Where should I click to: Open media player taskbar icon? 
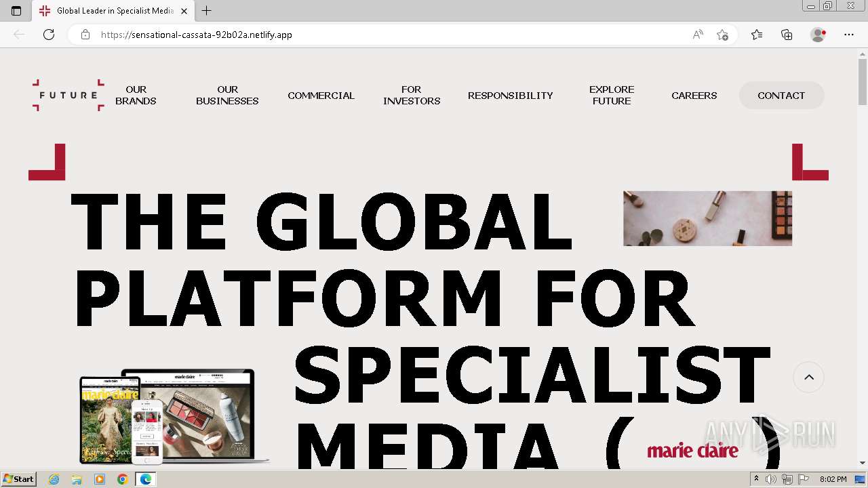click(x=100, y=479)
